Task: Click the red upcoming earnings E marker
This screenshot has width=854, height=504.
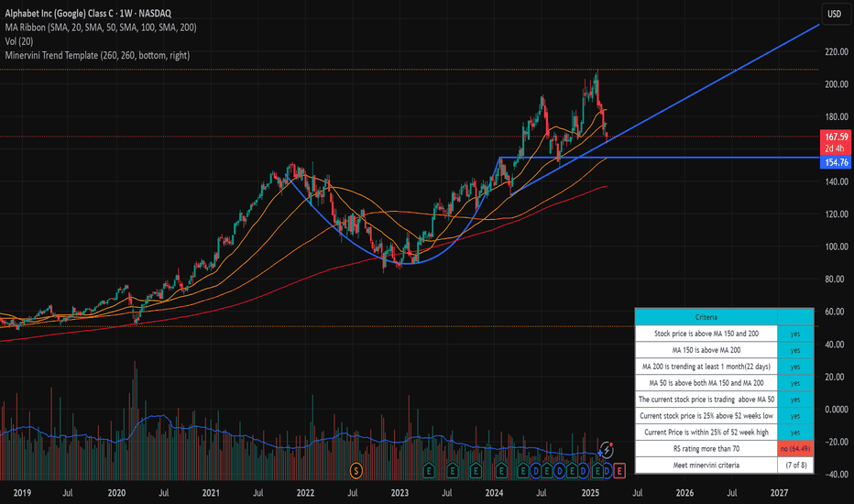Action: point(619,470)
